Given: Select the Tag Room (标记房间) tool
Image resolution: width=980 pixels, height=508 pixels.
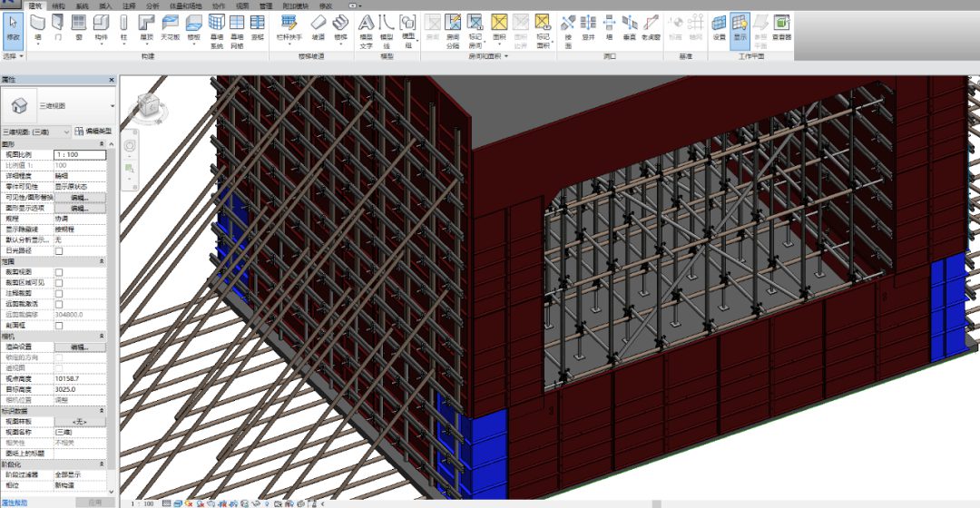Looking at the screenshot, I should point(475,31).
